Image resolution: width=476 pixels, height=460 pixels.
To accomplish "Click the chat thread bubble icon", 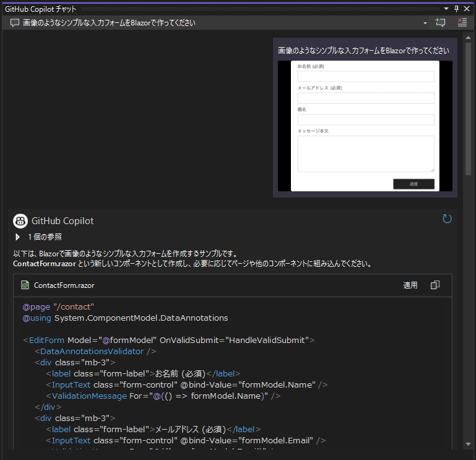I will tap(15, 23).
